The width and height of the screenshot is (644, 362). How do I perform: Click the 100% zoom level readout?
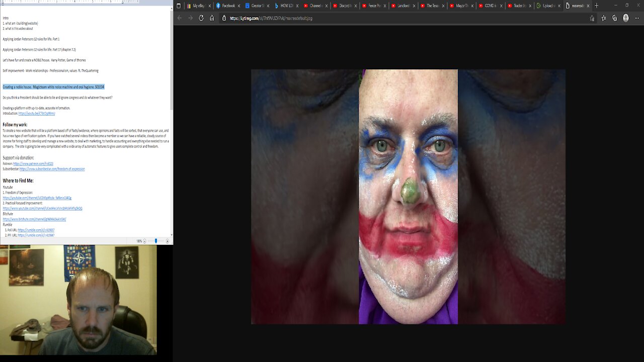(139, 241)
